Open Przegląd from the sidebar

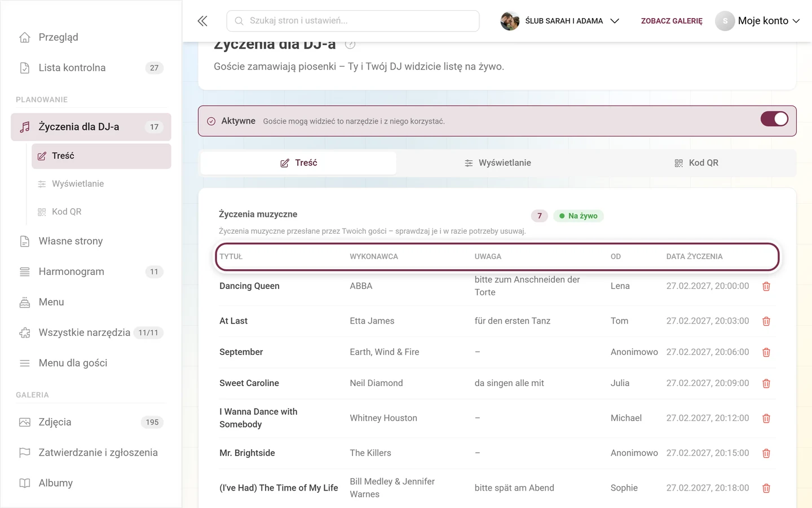coord(91,37)
